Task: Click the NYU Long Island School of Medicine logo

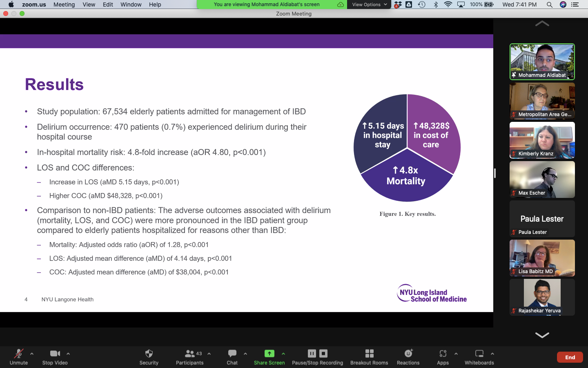Action: 432,294
